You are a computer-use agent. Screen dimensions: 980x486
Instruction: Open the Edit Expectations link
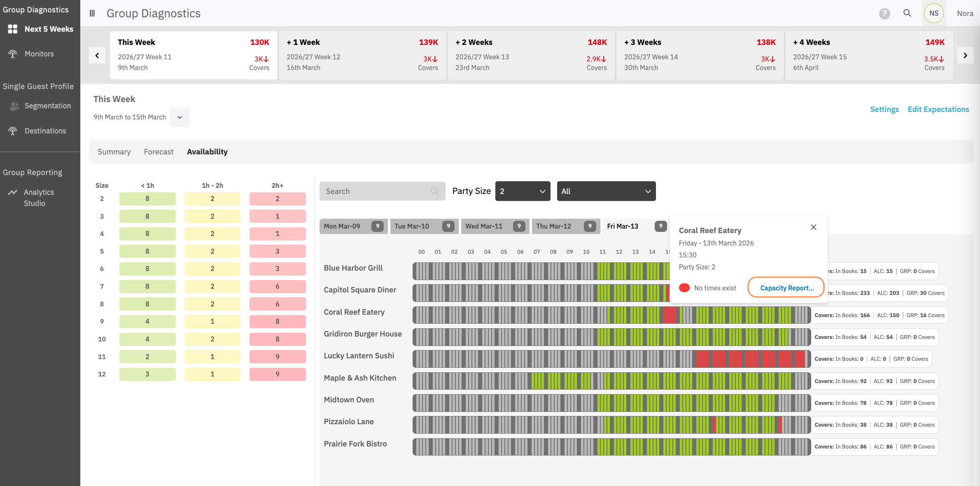click(938, 109)
